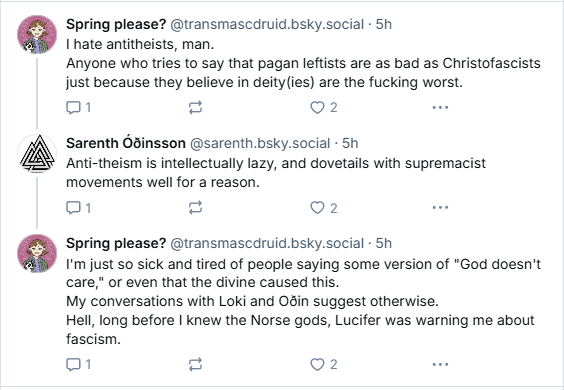Like the "I hate antitheists" post
The image size is (564, 390).
click(x=324, y=107)
